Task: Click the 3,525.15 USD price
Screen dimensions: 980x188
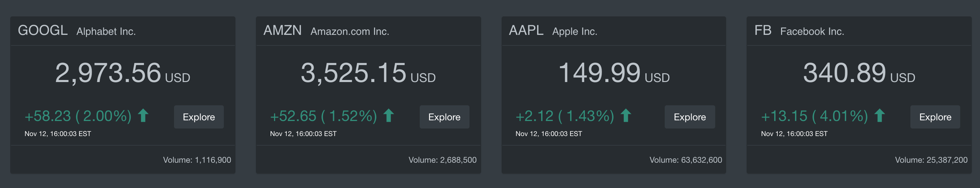Action: tap(368, 73)
